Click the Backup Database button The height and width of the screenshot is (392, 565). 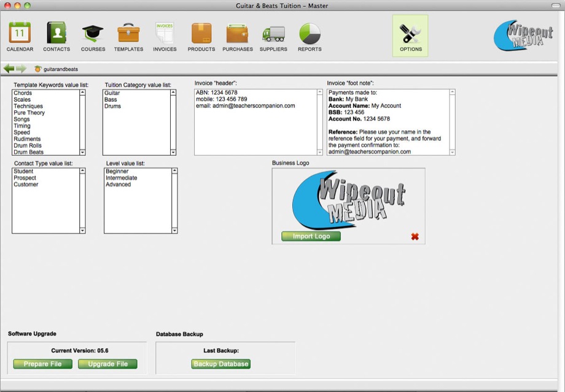221,364
